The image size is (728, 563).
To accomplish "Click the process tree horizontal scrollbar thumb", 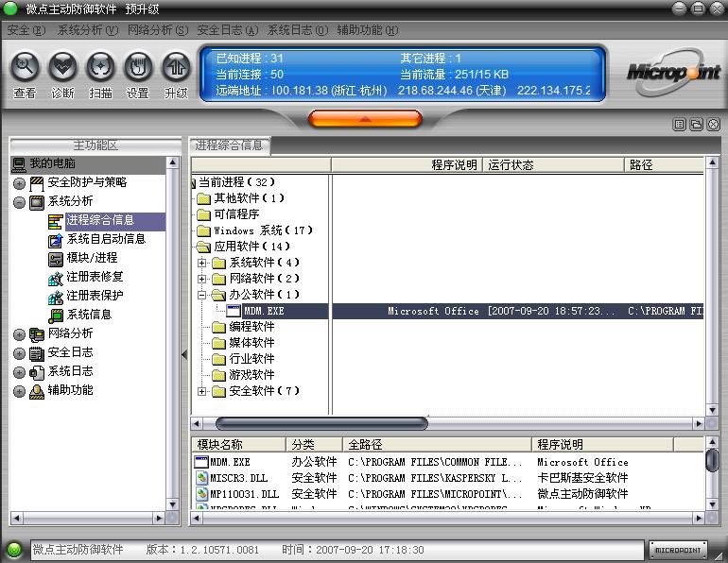I will pyautogui.click(x=321, y=423).
